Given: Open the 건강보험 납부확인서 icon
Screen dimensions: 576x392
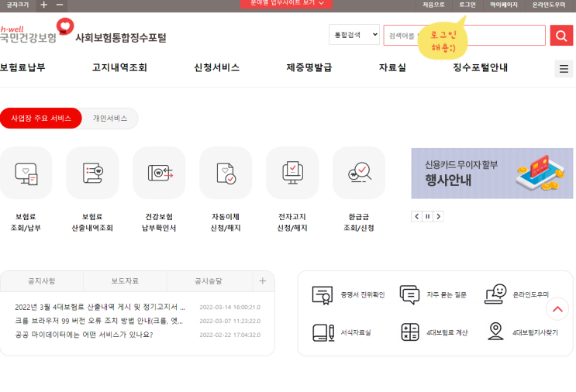Looking at the screenshot, I should [159, 173].
